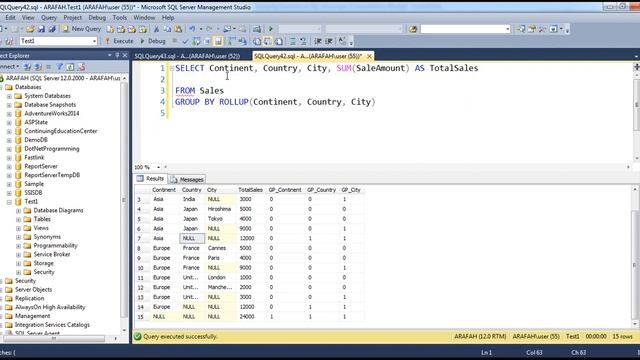Refresh the Object Explorer
The height and width of the screenshot is (360, 640).
tap(70, 67)
